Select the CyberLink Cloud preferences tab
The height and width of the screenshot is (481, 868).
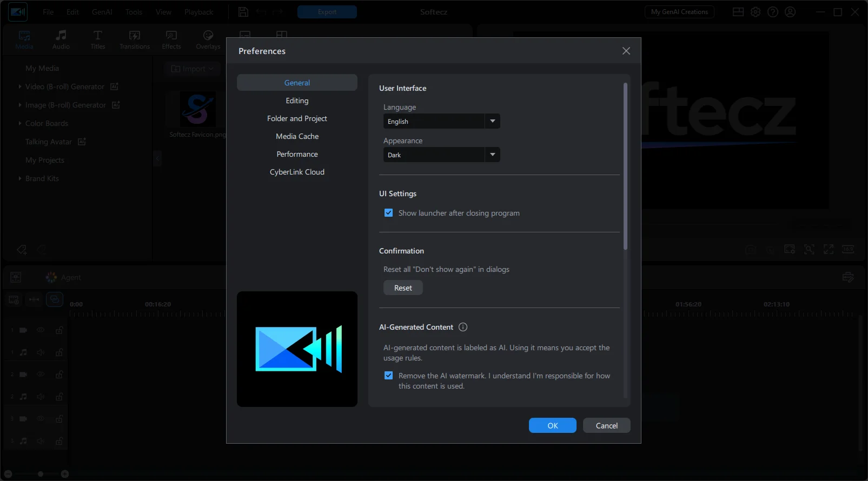click(x=297, y=172)
